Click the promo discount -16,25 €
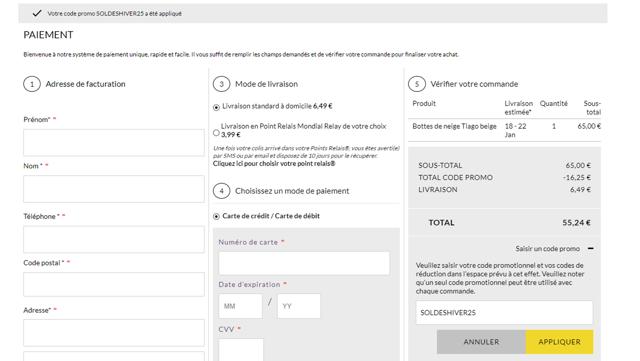The width and height of the screenshot is (640, 361). [x=577, y=177]
